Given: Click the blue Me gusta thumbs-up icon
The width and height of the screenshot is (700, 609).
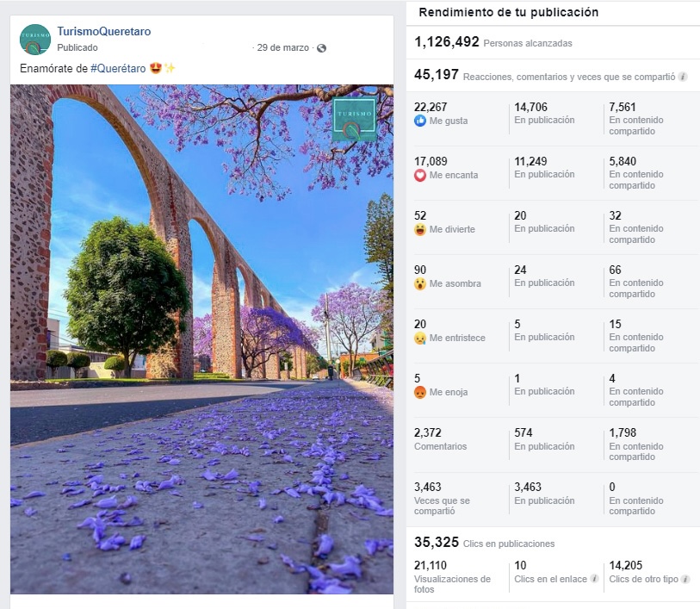Looking at the screenshot, I should pyautogui.click(x=420, y=121).
